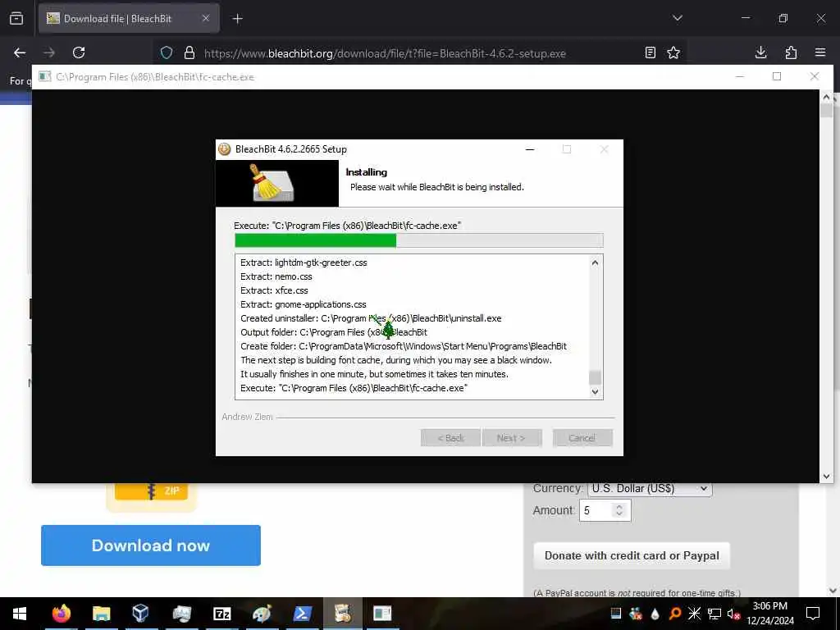Open File Explorer from the taskbar
Screen dimensions: 840x630
(101, 614)
